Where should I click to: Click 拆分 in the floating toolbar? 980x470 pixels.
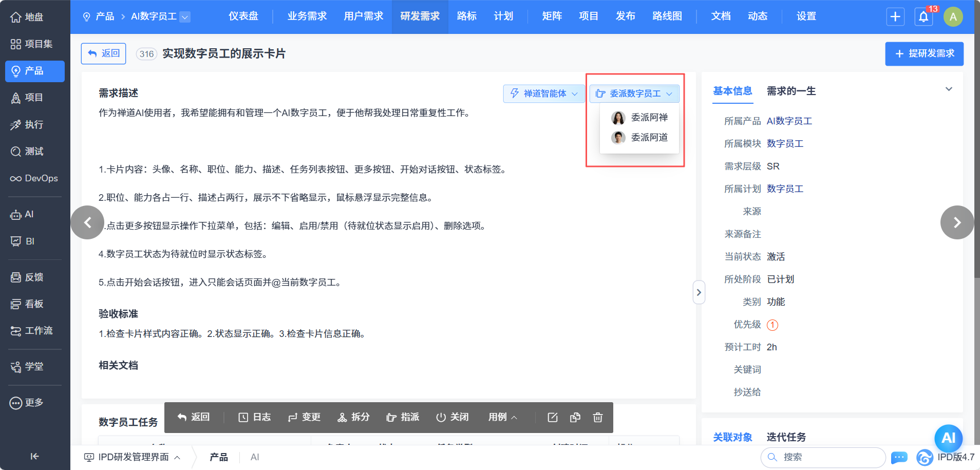point(353,418)
